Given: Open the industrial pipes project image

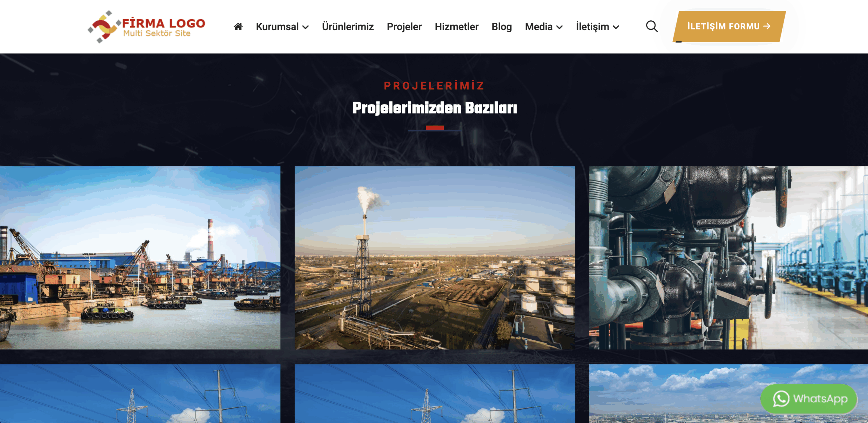Looking at the screenshot, I should (729, 258).
